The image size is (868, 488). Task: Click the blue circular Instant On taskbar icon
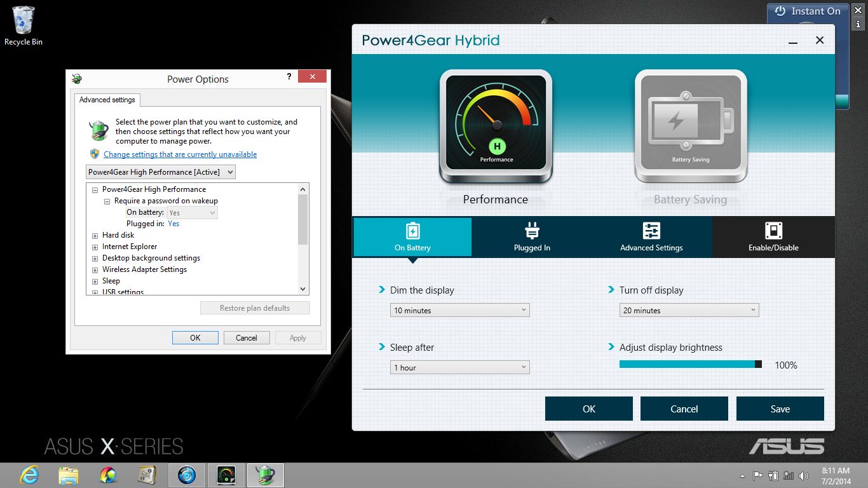tap(187, 475)
